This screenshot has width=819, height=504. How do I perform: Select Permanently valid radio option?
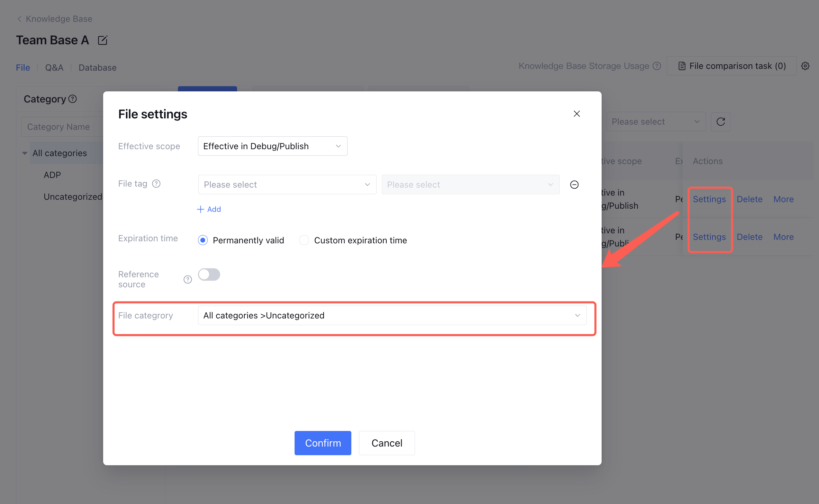[x=203, y=240]
